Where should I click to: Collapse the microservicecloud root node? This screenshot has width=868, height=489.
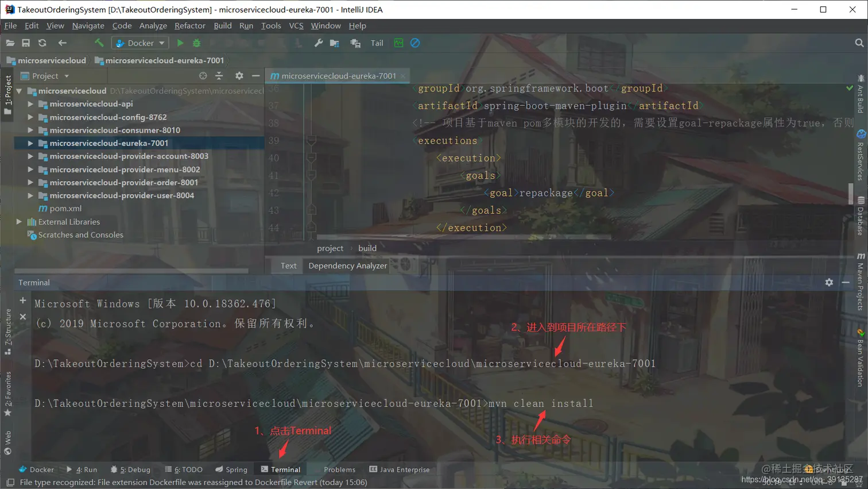20,91
